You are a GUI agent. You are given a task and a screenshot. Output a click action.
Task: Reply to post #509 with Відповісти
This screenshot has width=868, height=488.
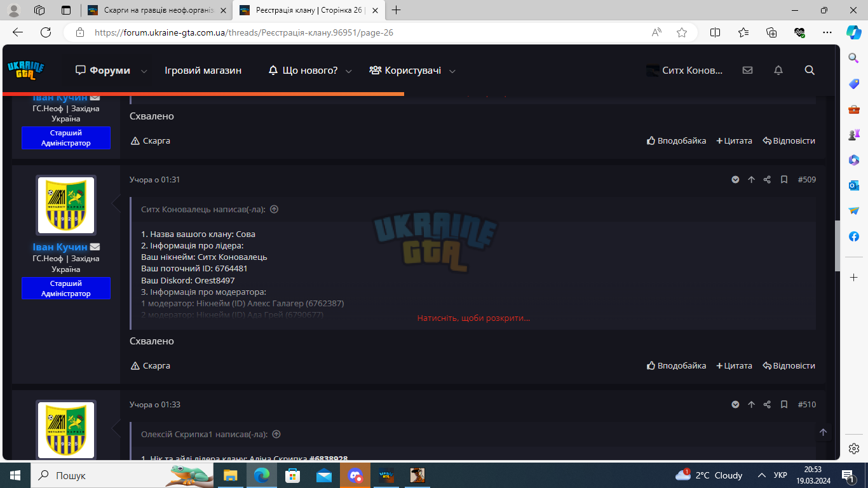789,365
